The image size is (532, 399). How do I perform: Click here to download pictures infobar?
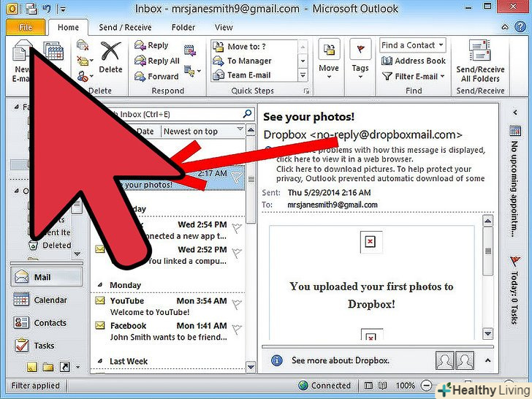380,174
